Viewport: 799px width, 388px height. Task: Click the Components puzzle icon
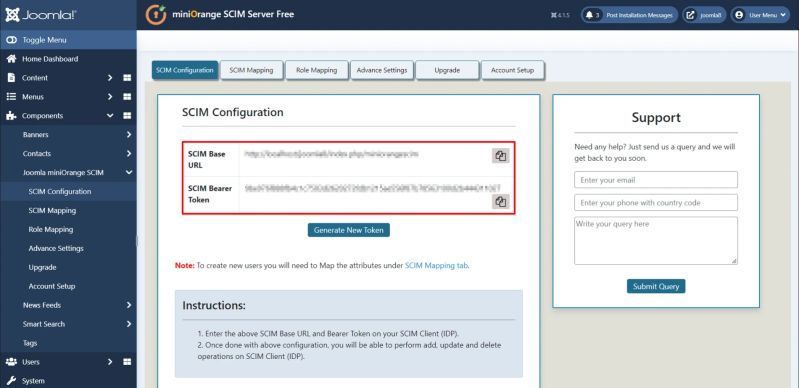(x=11, y=116)
